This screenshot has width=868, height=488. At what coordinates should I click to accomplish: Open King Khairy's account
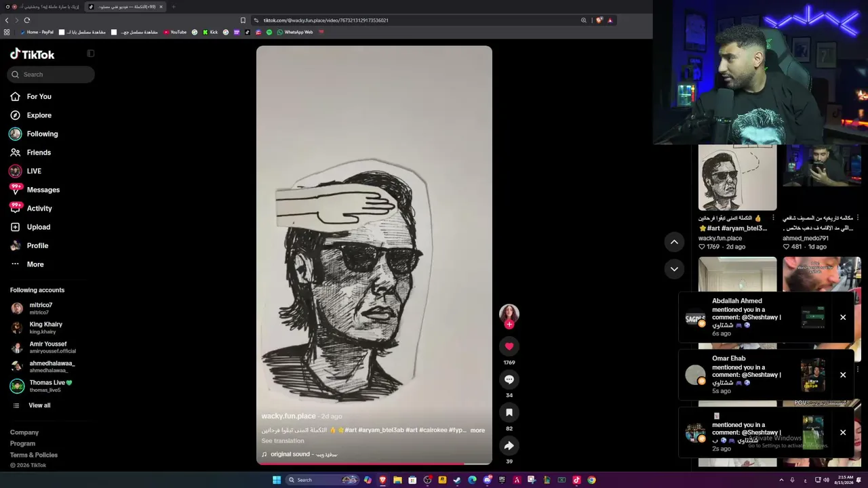click(x=37, y=327)
